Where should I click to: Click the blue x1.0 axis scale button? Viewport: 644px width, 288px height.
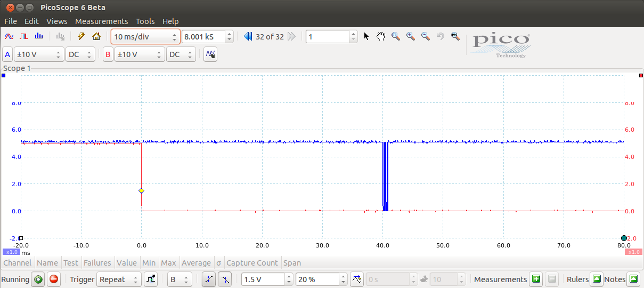point(11,252)
